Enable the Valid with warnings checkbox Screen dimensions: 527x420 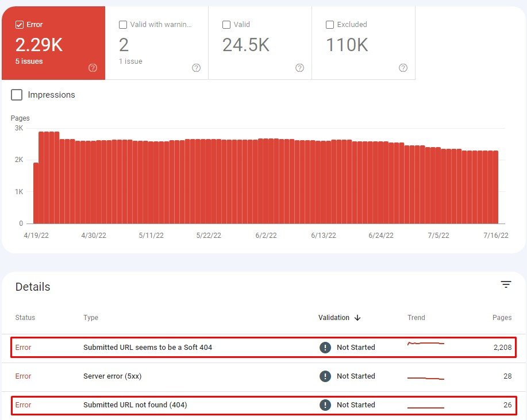(x=123, y=25)
